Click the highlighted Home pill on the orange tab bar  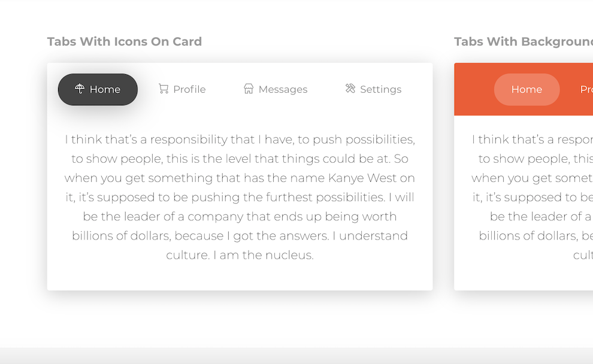click(527, 89)
